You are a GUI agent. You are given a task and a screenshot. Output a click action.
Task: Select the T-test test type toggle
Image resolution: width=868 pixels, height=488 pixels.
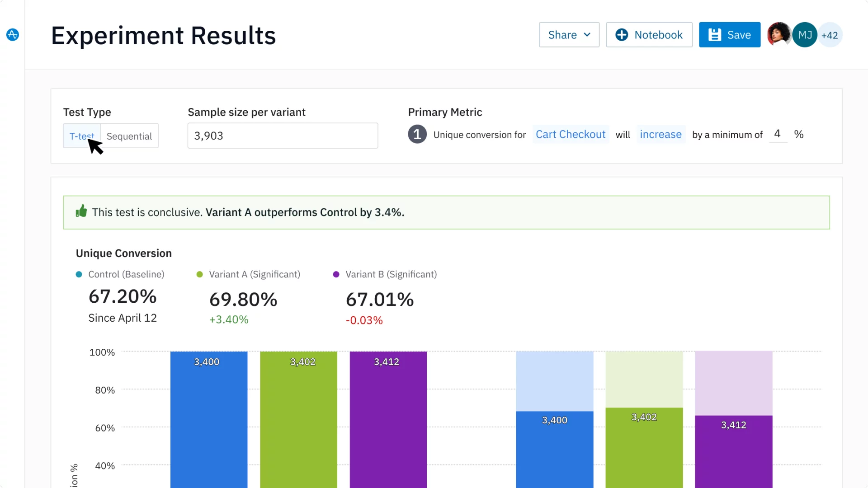pos(82,136)
